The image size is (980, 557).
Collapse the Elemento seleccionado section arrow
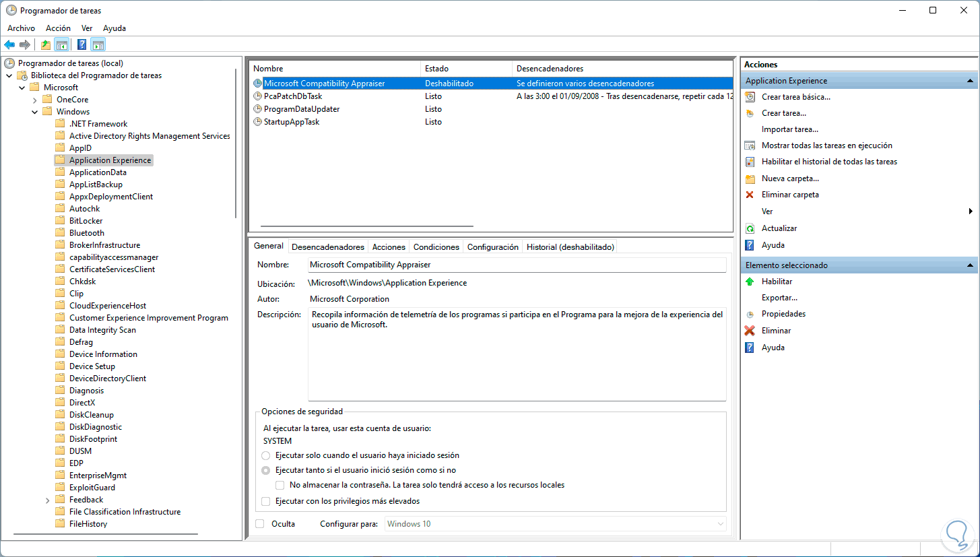point(970,265)
